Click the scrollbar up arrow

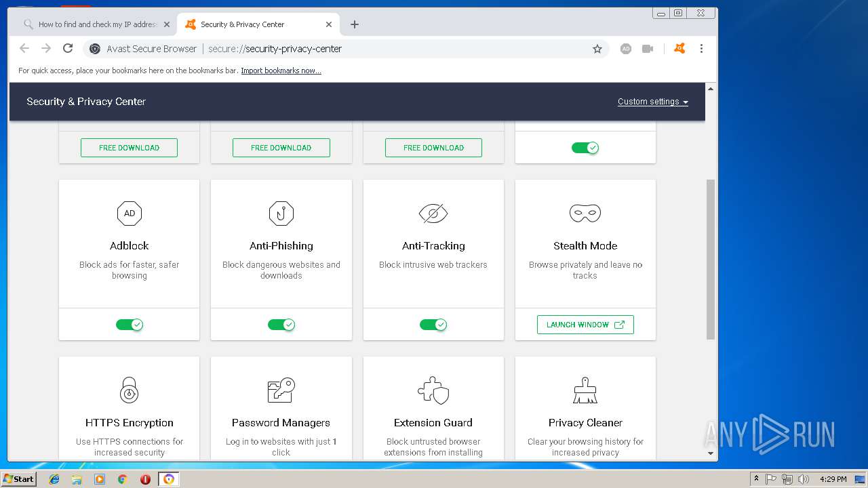point(711,89)
